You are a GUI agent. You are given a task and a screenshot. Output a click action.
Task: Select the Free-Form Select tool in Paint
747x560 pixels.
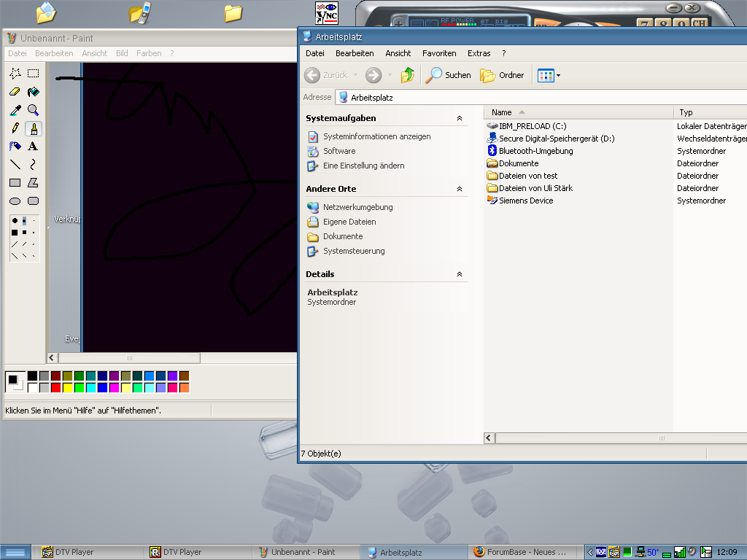pos(15,74)
